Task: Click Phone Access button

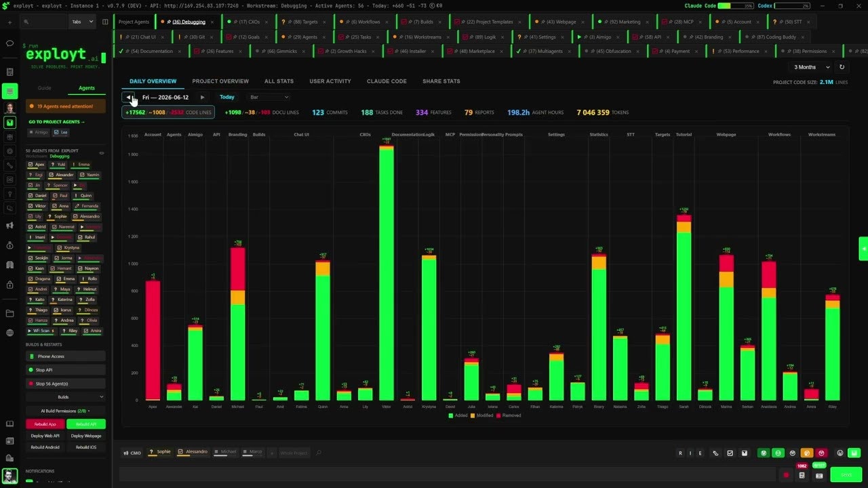Action: [x=66, y=357]
